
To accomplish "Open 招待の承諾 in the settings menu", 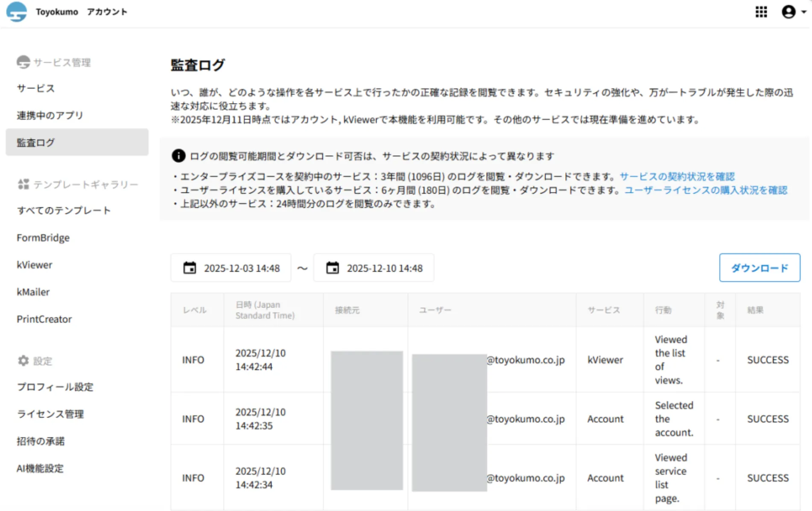I will coord(40,441).
